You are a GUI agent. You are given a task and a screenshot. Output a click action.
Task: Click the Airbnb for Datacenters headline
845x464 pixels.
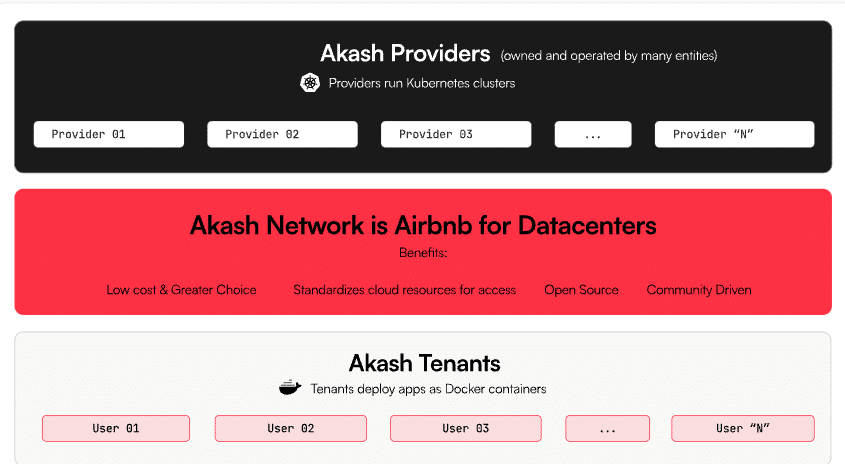[x=423, y=225]
